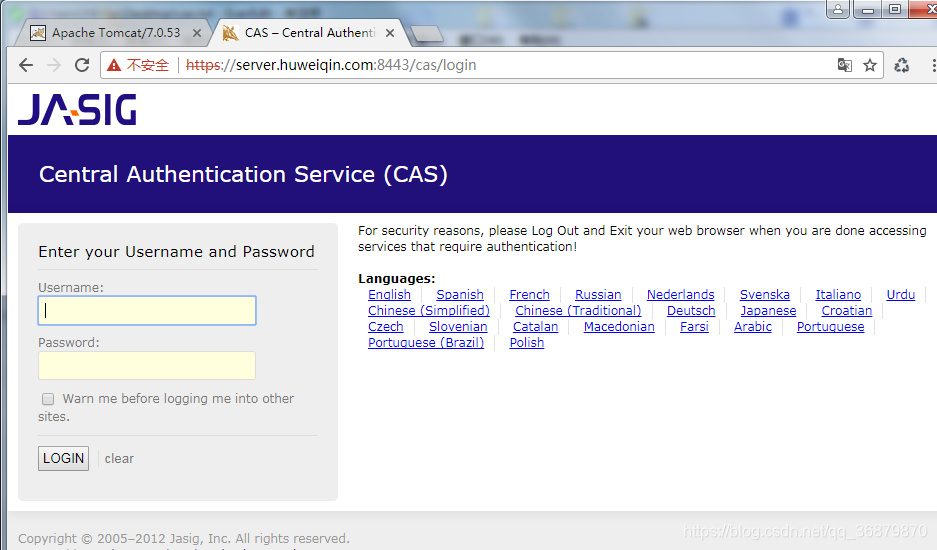Submit with the LOGIN button
The image size is (937, 550).
(x=63, y=459)
